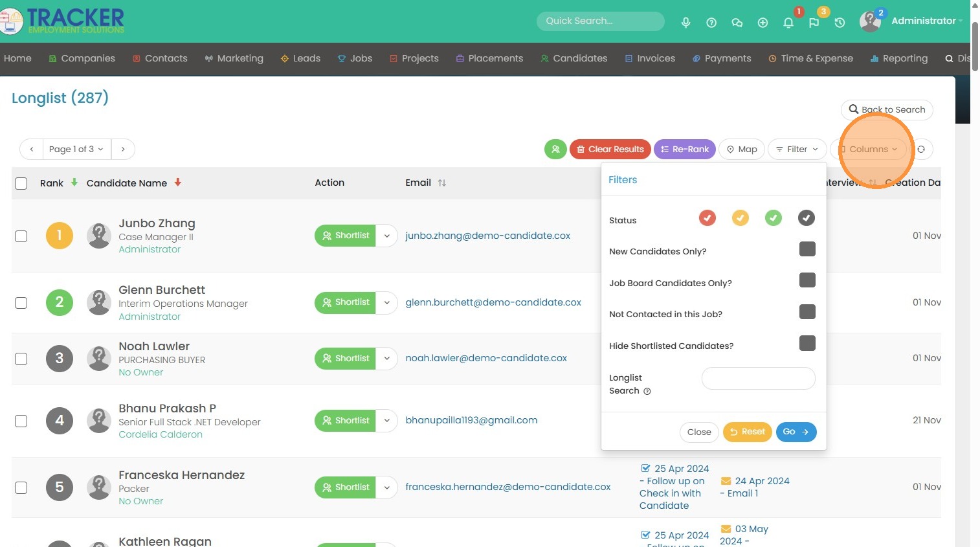Image resolution: width=980 pixels, height=547 pixels.
Task: Expand Shortlist options arrow for Noah Lawler
Action: [386, 358]
